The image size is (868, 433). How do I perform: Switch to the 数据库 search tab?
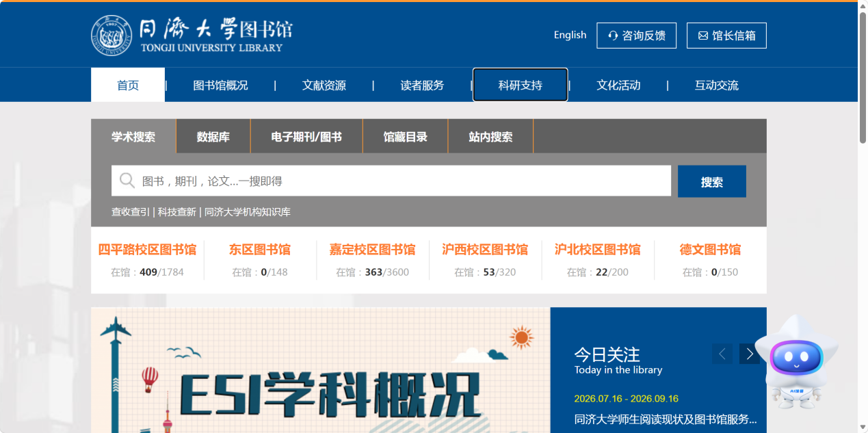213,136
